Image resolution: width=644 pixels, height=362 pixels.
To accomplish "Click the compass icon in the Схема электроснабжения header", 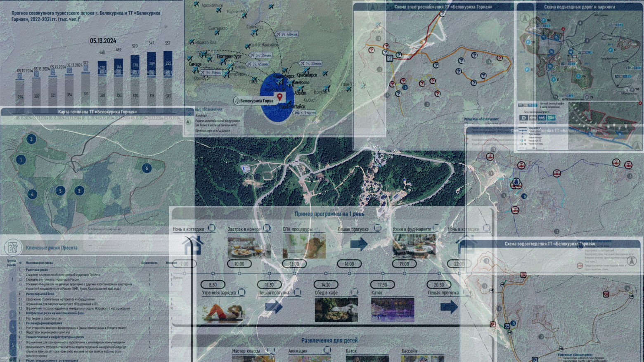I will tap(373, 7).
